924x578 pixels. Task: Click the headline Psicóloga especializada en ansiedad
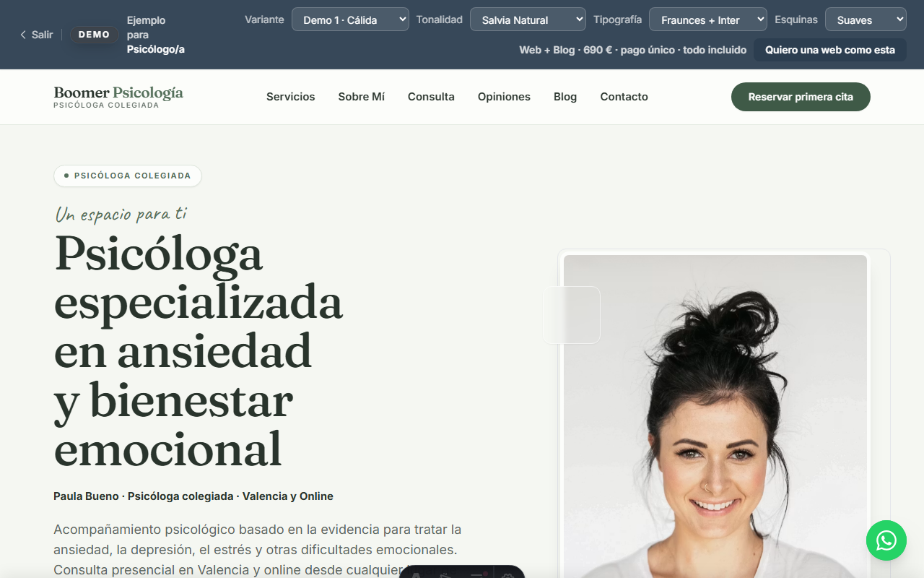pyautogui.click(x=199, y=350)
